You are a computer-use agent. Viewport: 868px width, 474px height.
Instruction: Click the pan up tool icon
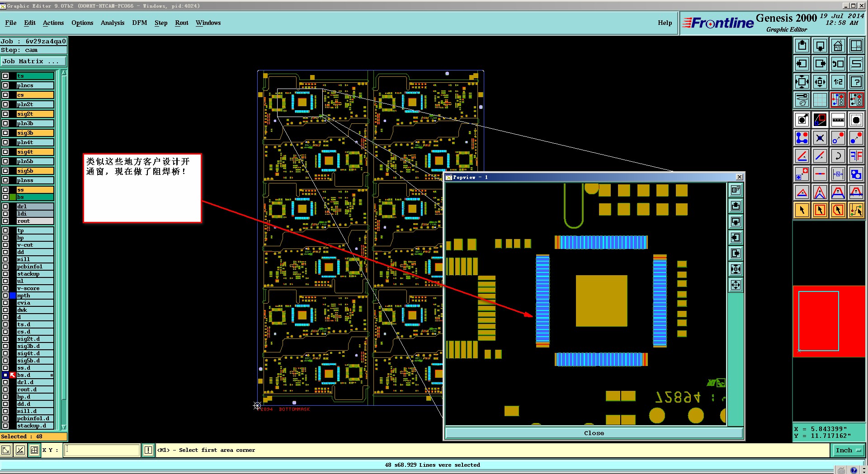click(x=802, y=46)
